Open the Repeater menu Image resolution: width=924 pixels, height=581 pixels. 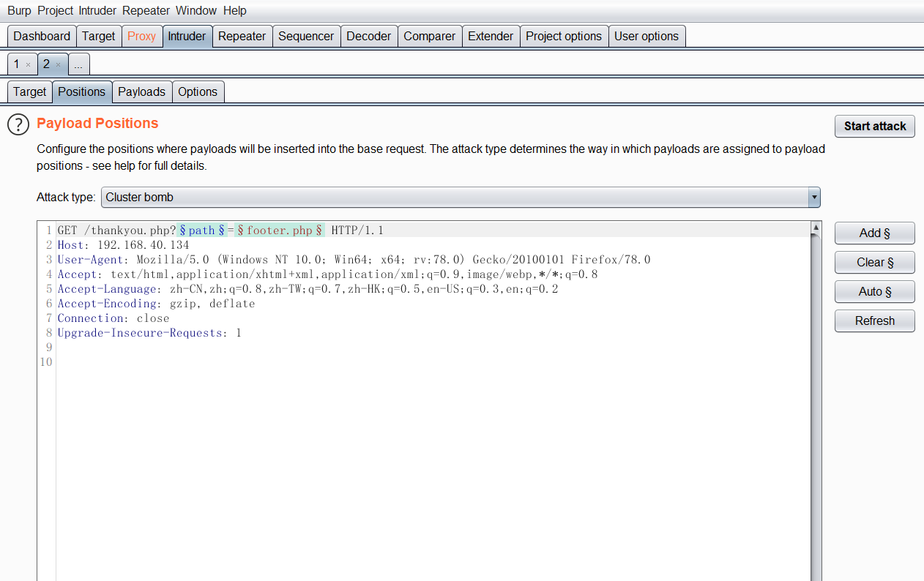point(146,10)
